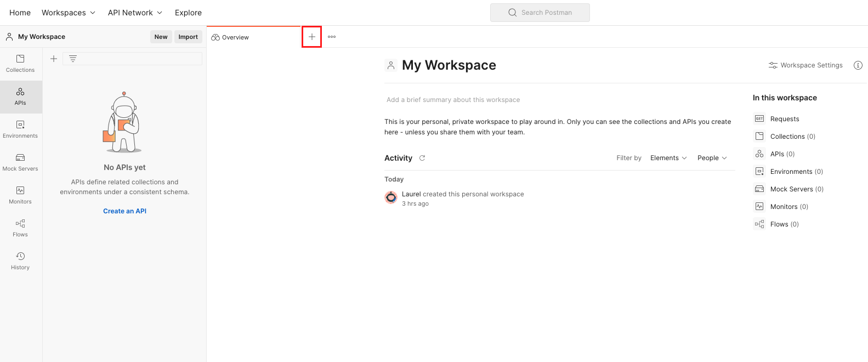Click the Search Postman field
Image resolution: width=868 pixels, height=362 pixels.
pos(540,13)
